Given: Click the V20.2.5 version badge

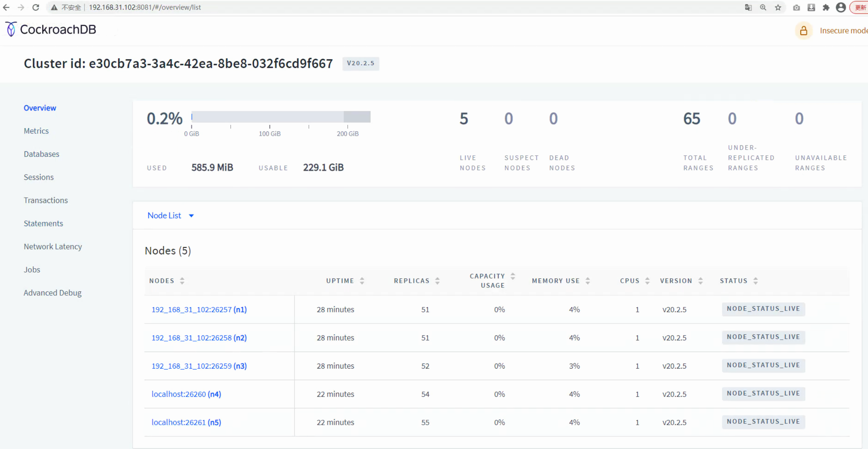Looking at the screenshot, I should (x=361, y=63).
